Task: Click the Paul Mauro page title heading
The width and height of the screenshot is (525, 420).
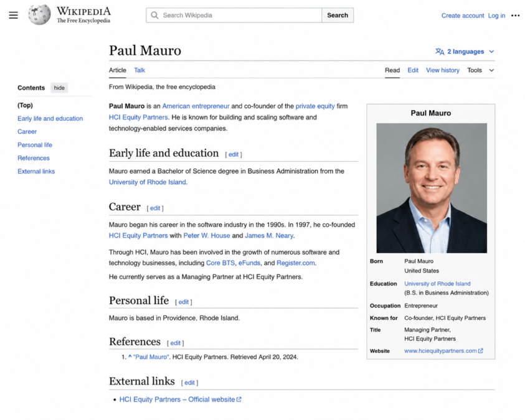Action: click(x=145, y=50)
